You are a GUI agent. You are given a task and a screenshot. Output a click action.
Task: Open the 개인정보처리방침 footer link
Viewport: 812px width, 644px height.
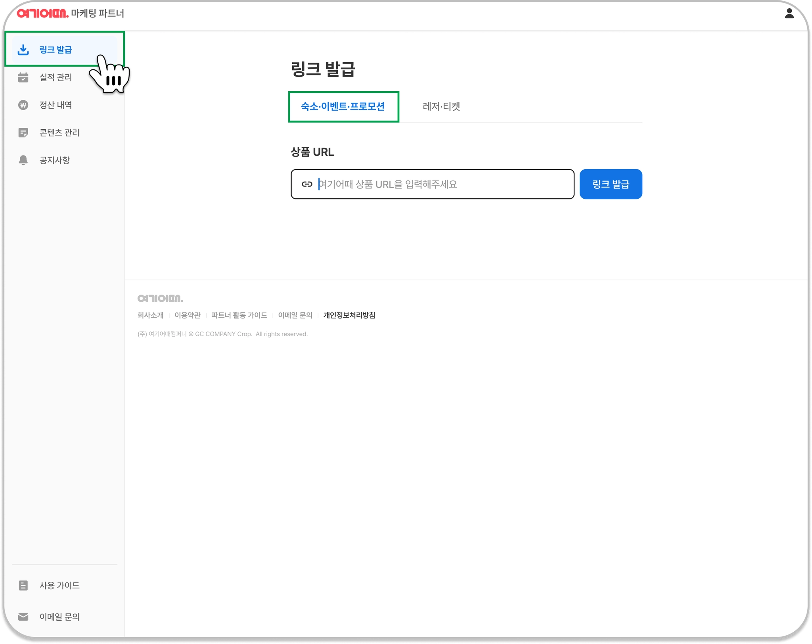(x=349, y=315)
